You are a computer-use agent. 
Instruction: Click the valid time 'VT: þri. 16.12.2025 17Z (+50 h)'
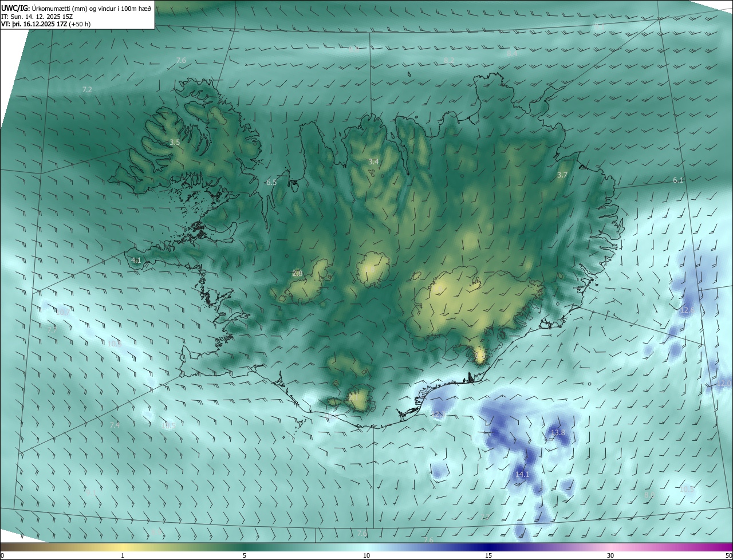click(x=46, y=24)
